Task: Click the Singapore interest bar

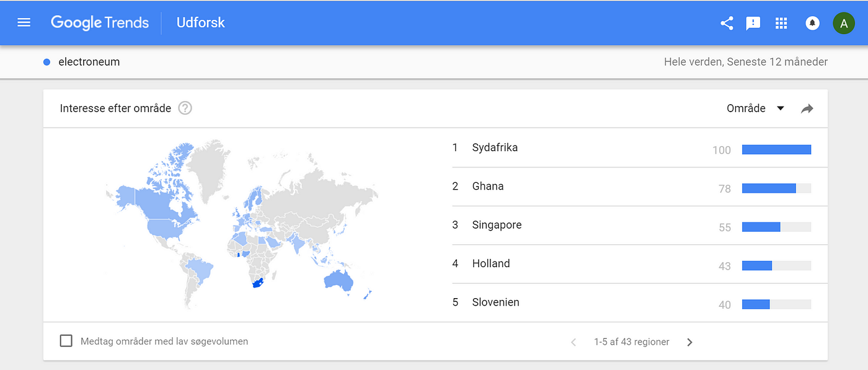Action: pos(776,227)
